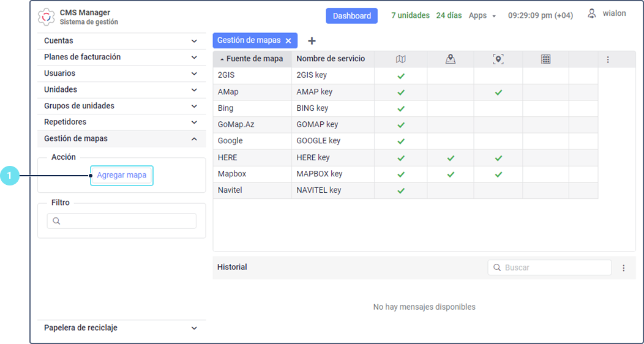Expand the Usuarios section
The width and height of the screenshot is (644, 344).
click(121, 73)
